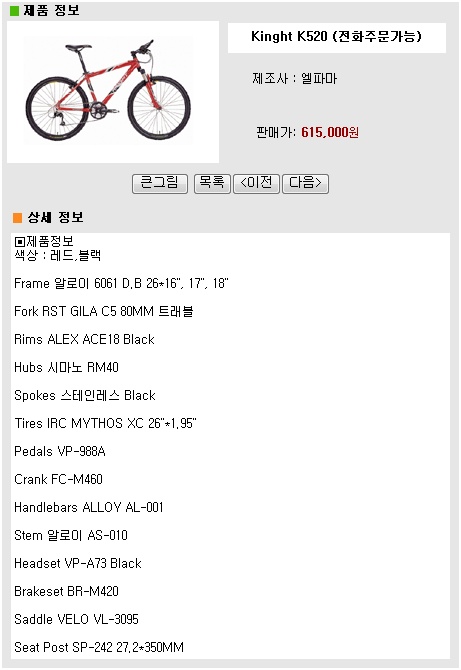
Task: Open the 목록 list button
Action: tap(212, 184)
